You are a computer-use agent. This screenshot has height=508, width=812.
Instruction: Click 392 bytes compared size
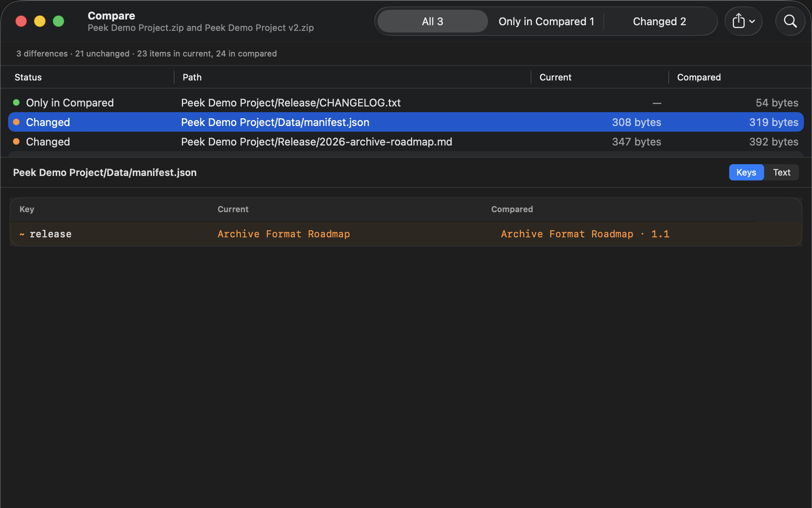coord(774,142)
